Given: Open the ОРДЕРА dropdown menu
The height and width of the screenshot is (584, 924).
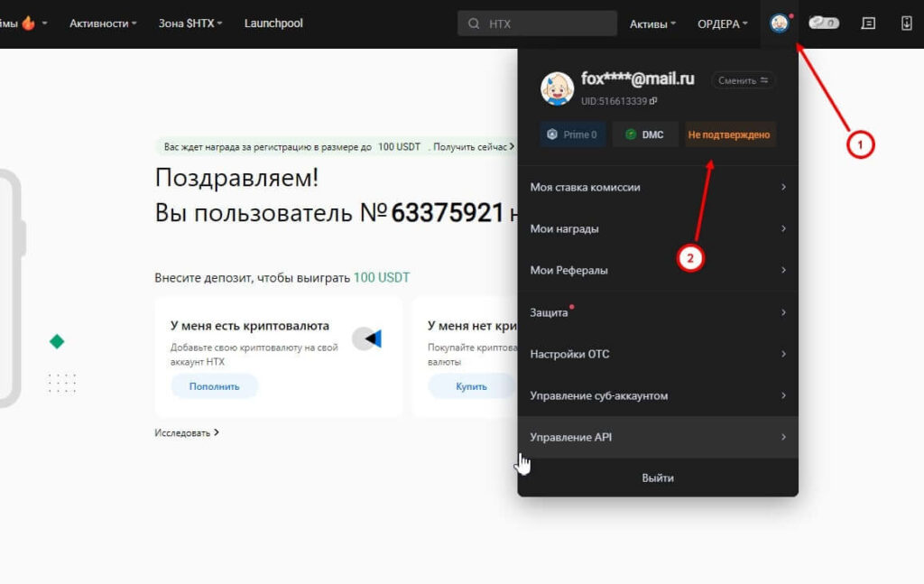Looking at the screenshot, I should tap(722, 23).
